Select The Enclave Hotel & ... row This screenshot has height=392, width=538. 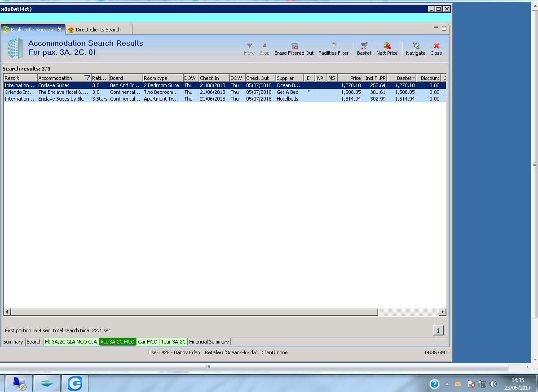coord(225,92)
